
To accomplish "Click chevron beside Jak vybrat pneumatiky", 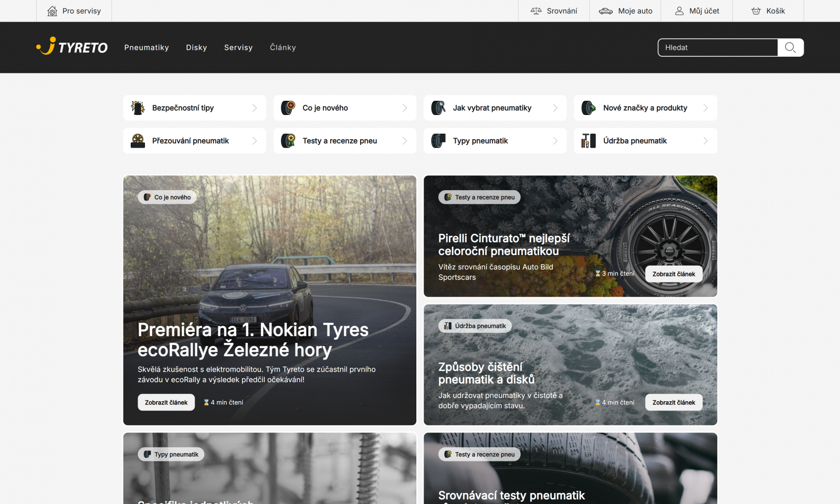I will pos(555,108).
